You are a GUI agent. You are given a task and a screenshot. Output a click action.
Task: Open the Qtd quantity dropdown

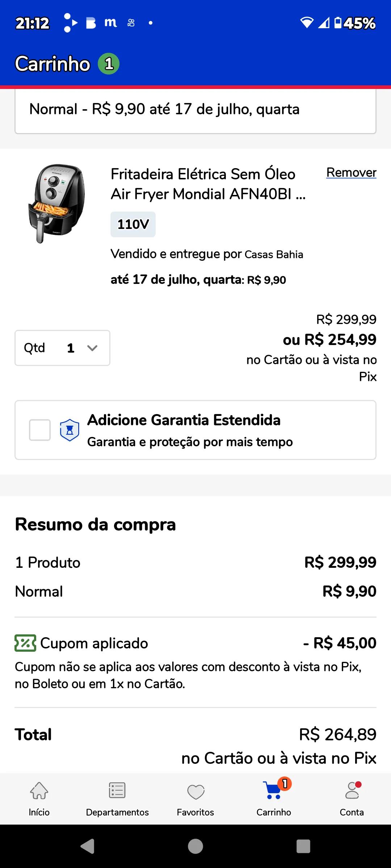tap(62, 348)
